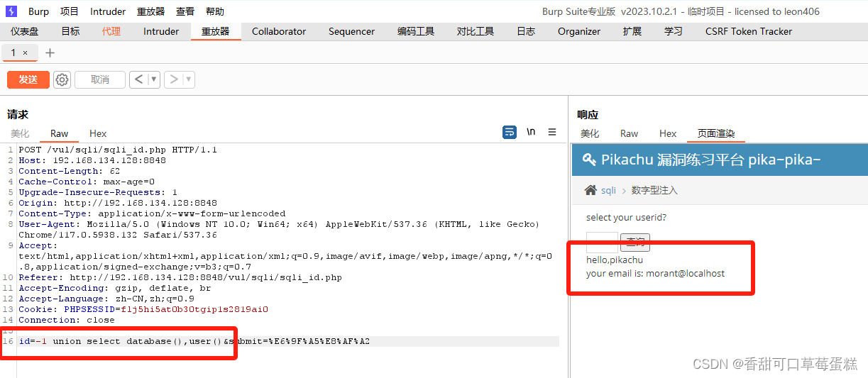Switch to the Collaborator tab
The height and width of the screenshot is (378, 868).
[x=279, y=31]
